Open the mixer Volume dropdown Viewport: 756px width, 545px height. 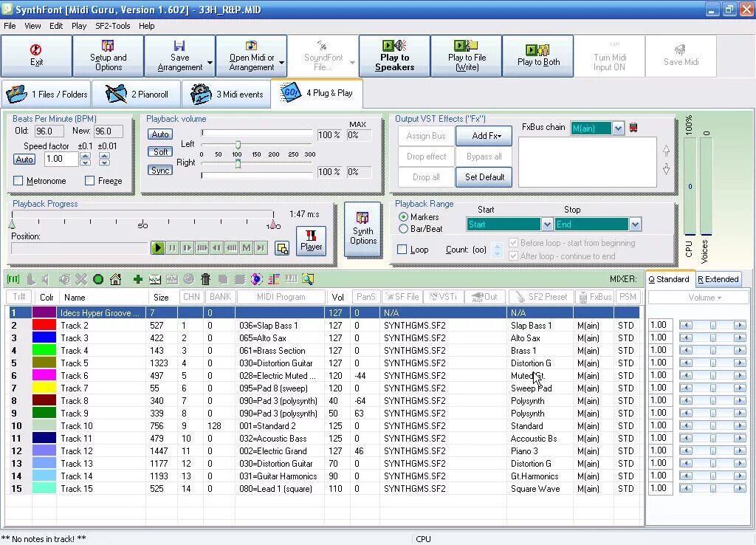704,298
